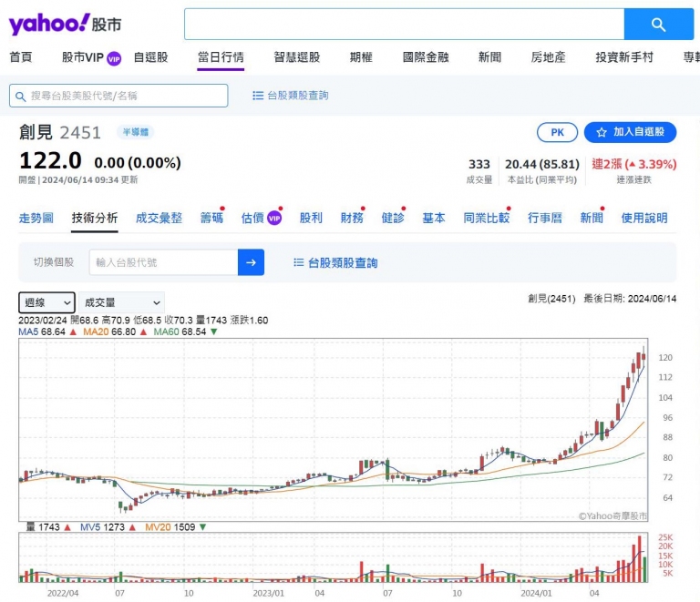Open 使用說明 tab

(x=644, y=218)
